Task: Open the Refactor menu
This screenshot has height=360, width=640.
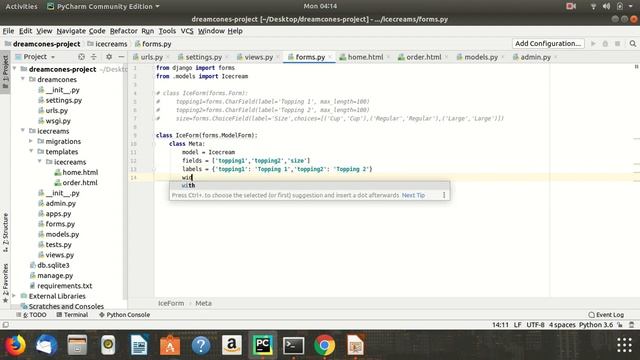Action: [124, 31]
